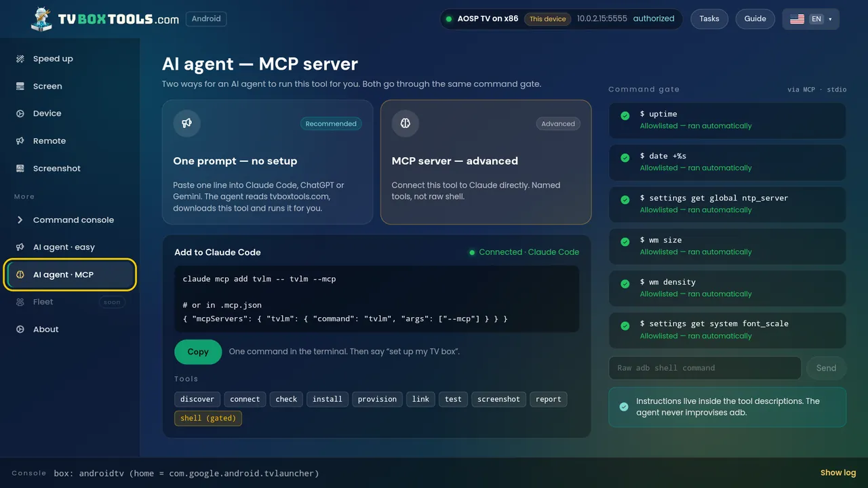
Task: Select the One prompt — no setup card
Action: coord(267,162)
